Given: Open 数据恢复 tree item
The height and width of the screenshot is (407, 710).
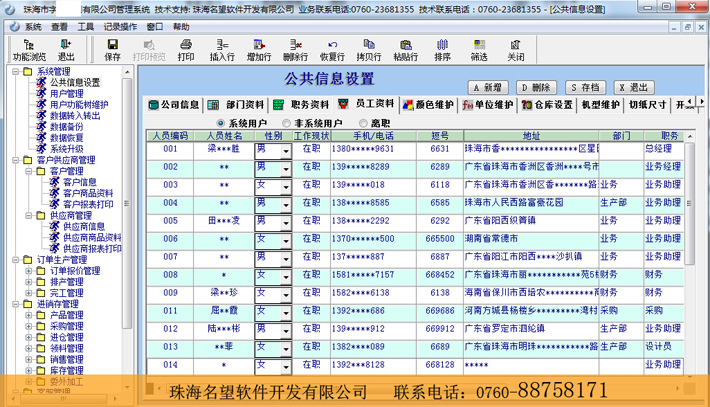Looking at the screenshot, I should click(x=67, y=138).
